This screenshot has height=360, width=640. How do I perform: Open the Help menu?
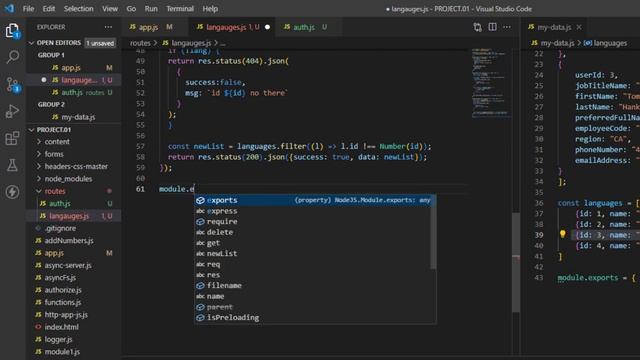pyautogui.click(x=210, y=9)
